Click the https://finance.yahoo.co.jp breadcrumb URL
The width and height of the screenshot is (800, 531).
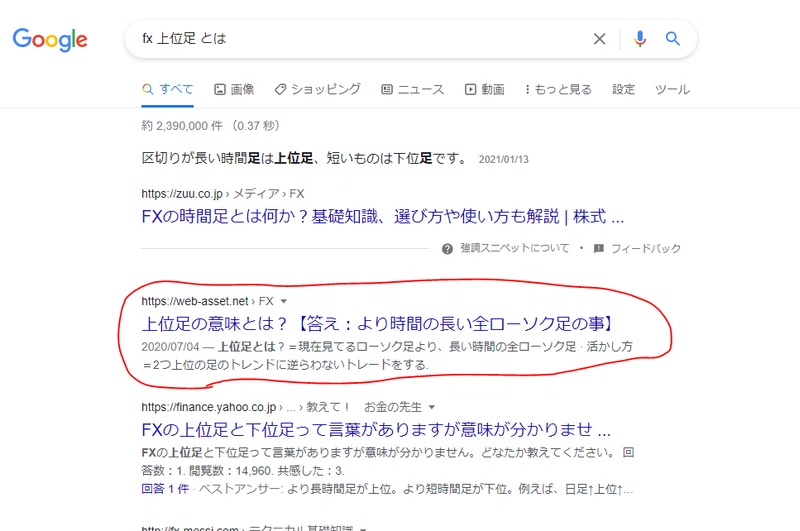tap(209, 407)
